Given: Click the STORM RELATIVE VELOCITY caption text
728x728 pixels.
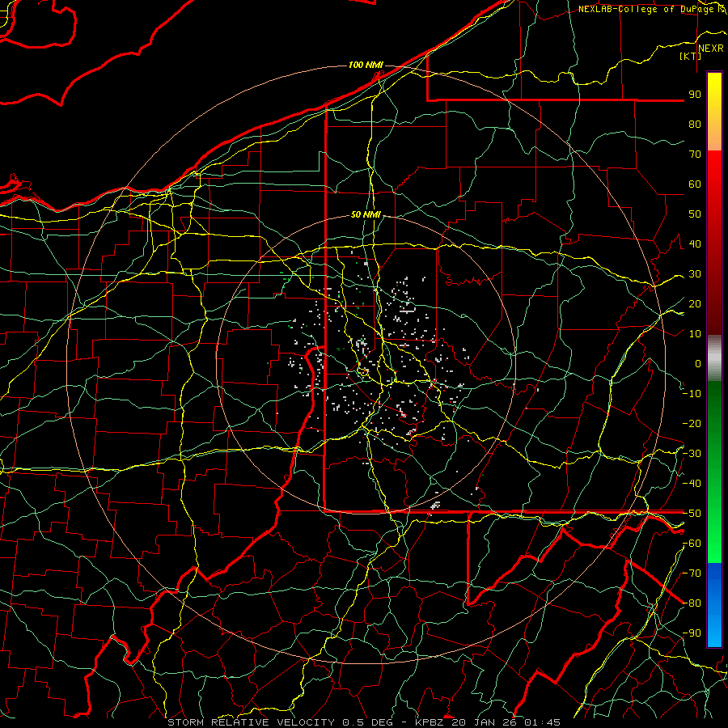Looking at the screenshot, I should [251, 722].
